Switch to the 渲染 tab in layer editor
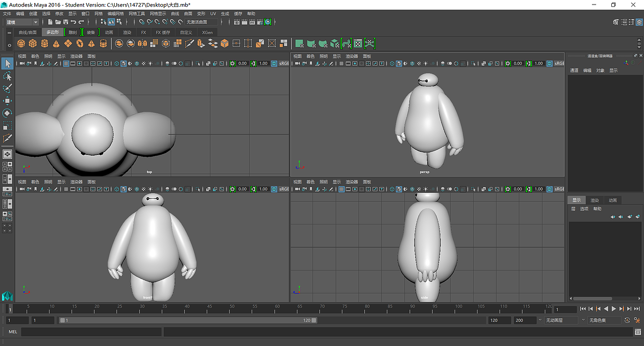 tap(594, 200)
